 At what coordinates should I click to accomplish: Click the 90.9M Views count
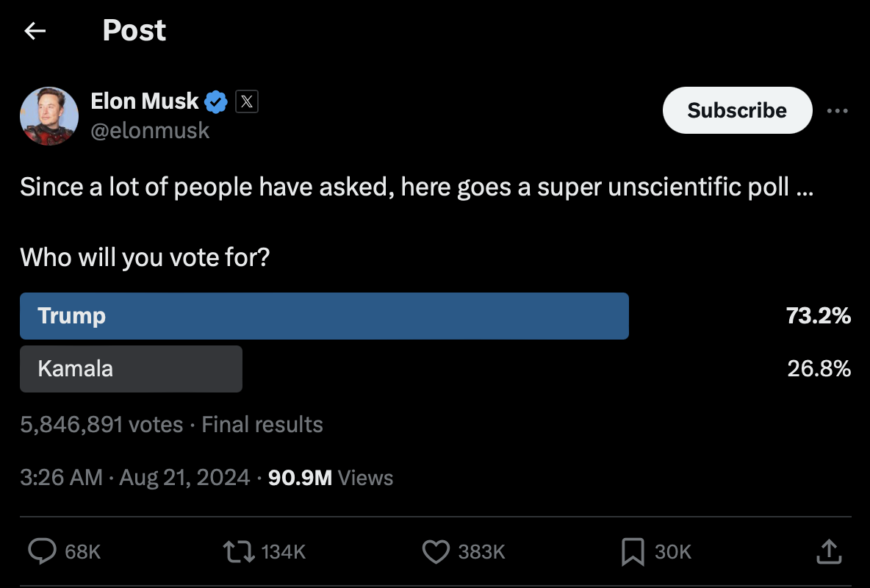pyautogui.click(x=331, y=478)
